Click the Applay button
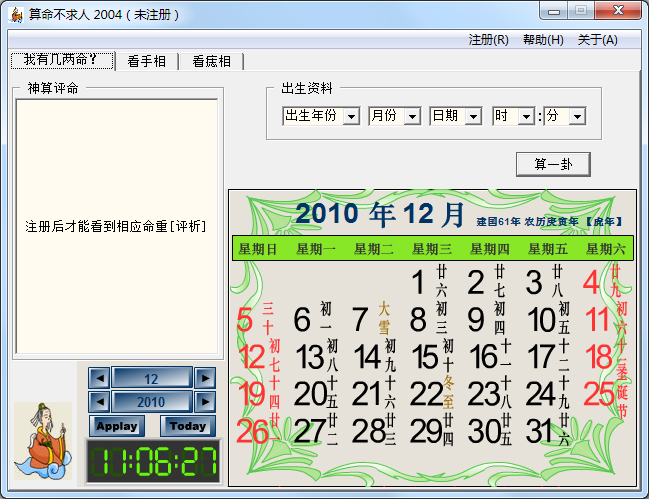 click(117, 426)
